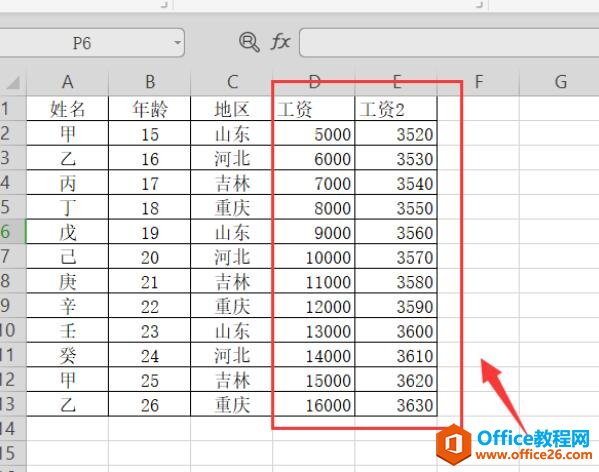Viewport: 599px width, 472px height.
Task: Click the cell '3600'
Action: pos(396,330)
